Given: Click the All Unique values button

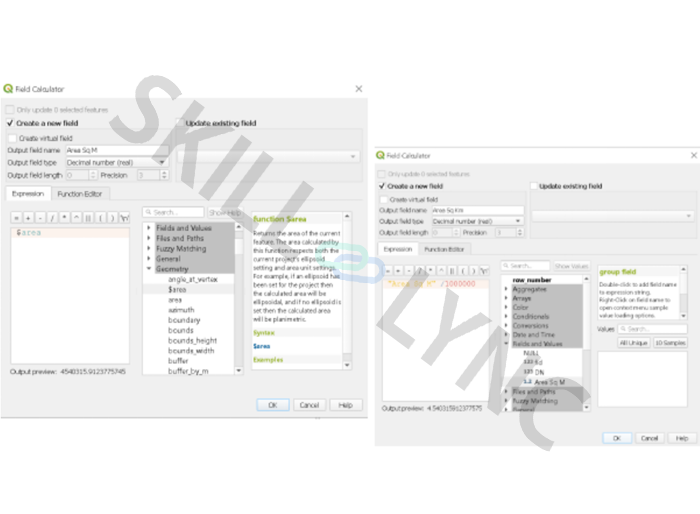Looking at the screenshot, I should [633, 343].
